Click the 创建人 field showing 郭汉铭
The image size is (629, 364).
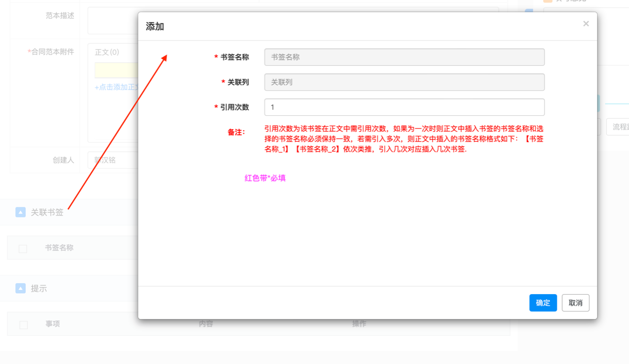tap(112, 160)
